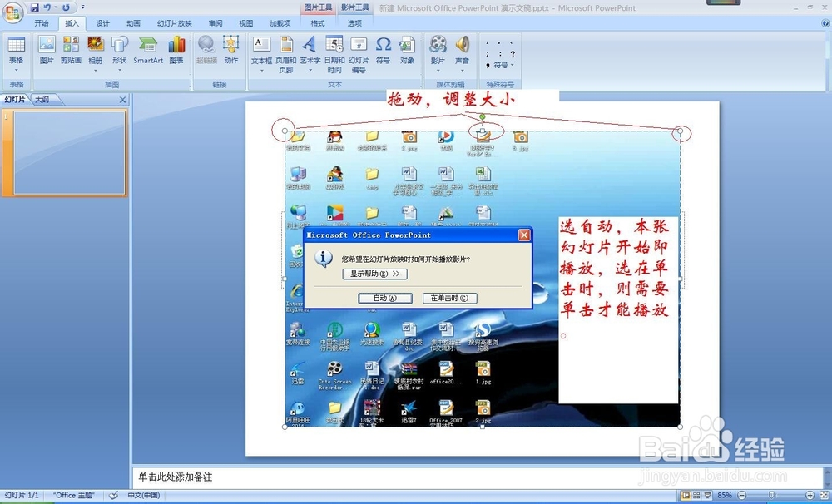The height and width of the screenshot is (504, 832).
Task: Zoom out with the minus button
Action: pyautogui.click(x=742, y=495)
